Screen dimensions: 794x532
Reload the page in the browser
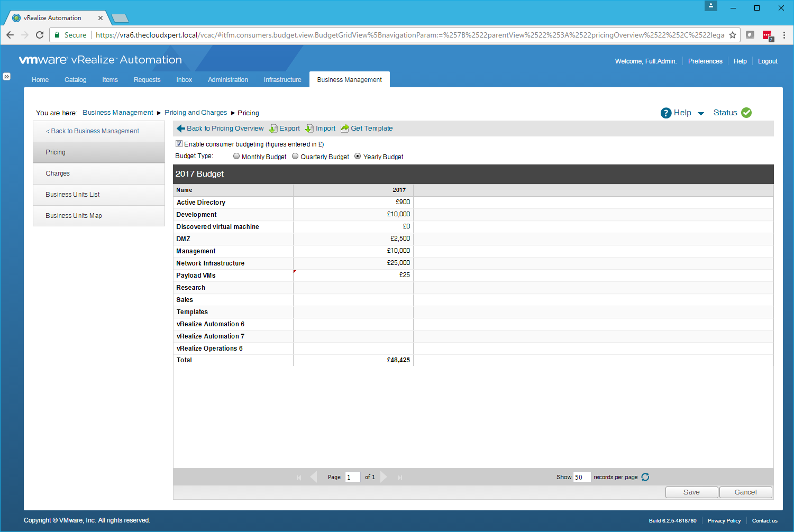tap(40, 35)
